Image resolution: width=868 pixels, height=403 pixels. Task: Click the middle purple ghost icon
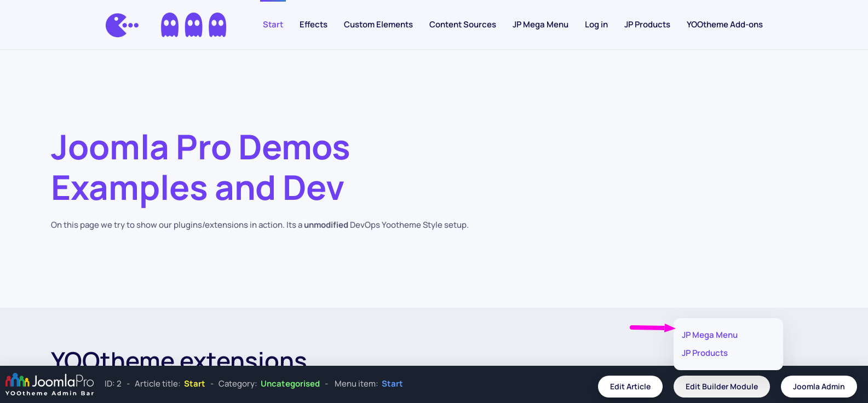pos(193,25)
